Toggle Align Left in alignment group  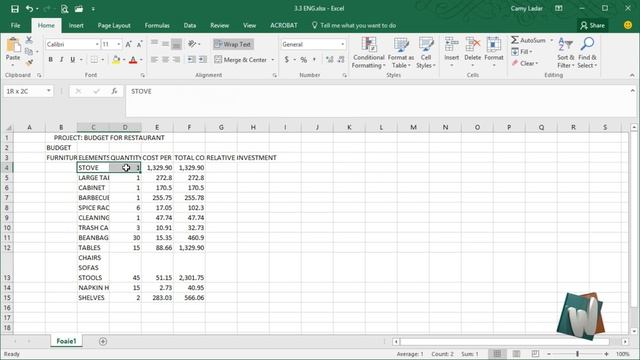[x=154, y=60]
